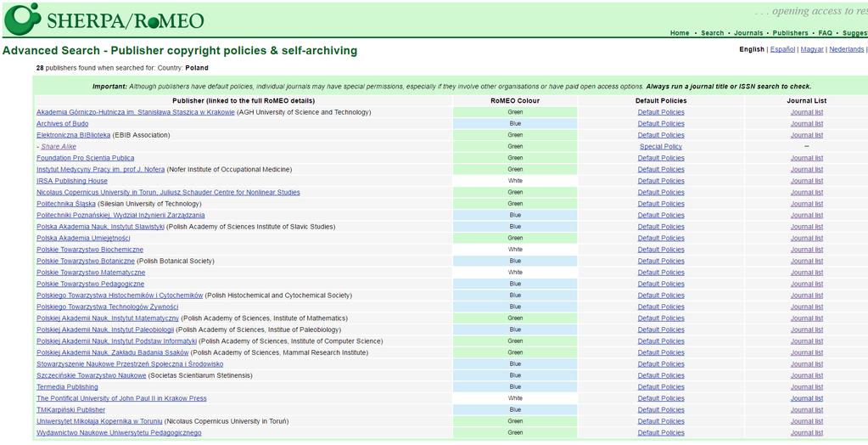The width and height of the screenshot is (868, 445).
Task: Open Default Policies for Polska Akademia Umiejętności
Action: coord(661,239)
